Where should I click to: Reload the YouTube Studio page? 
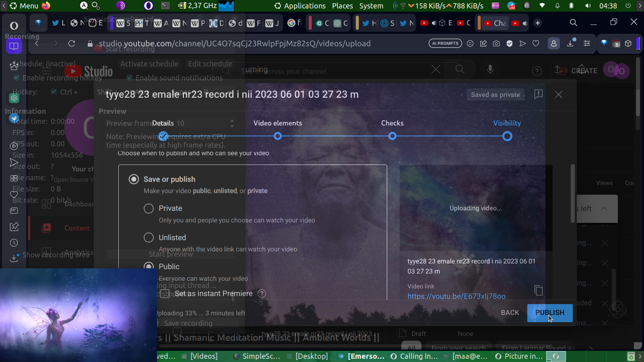point(72,43)
